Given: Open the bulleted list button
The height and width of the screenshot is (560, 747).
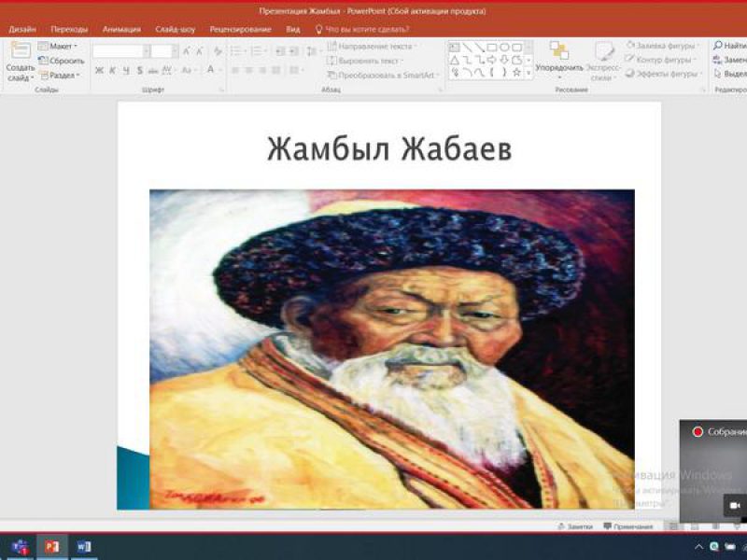Looking at the screenshot, I should point(238,51).
